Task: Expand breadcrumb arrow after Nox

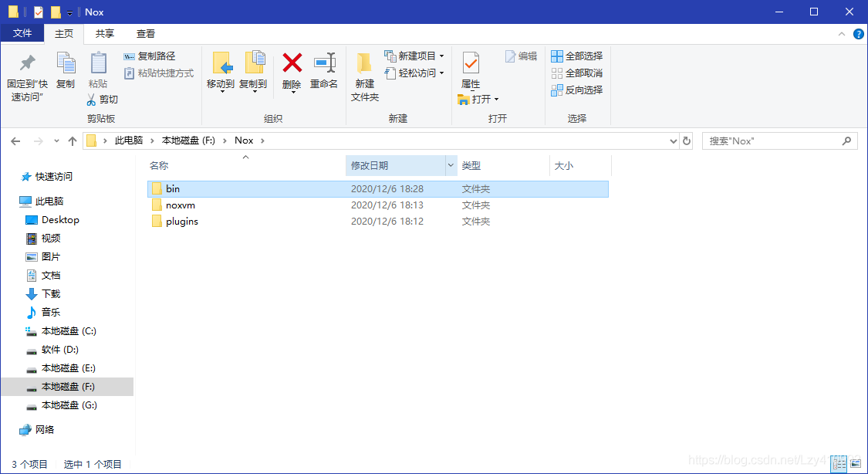Action: pos(262,141)
